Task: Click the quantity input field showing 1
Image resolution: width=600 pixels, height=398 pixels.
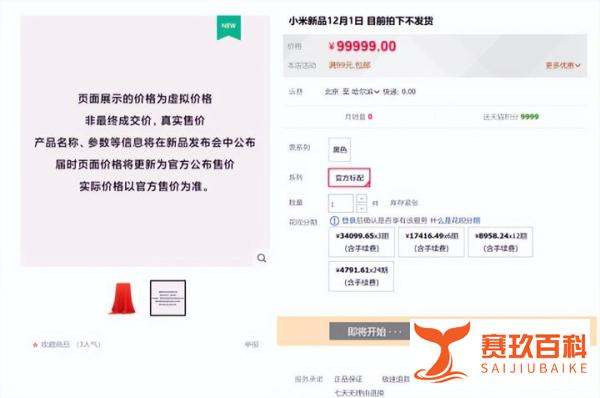Action: (341, 204)
